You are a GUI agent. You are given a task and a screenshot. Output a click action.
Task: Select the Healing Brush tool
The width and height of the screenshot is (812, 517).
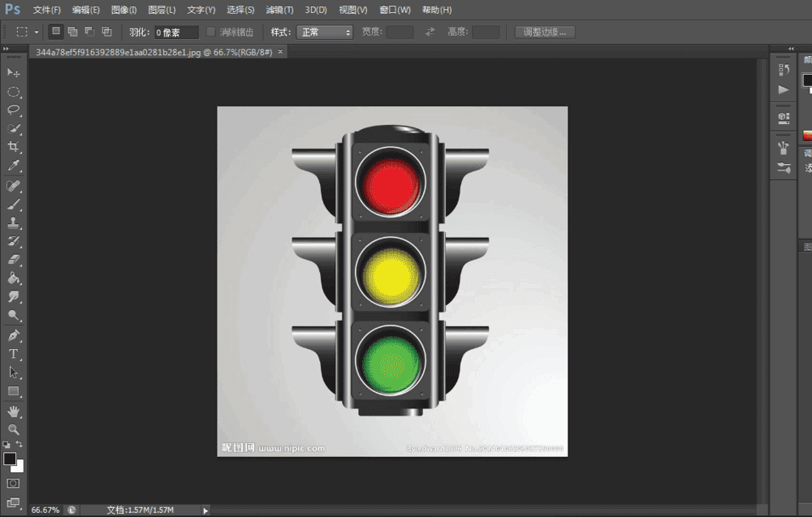tap(14, 186)
